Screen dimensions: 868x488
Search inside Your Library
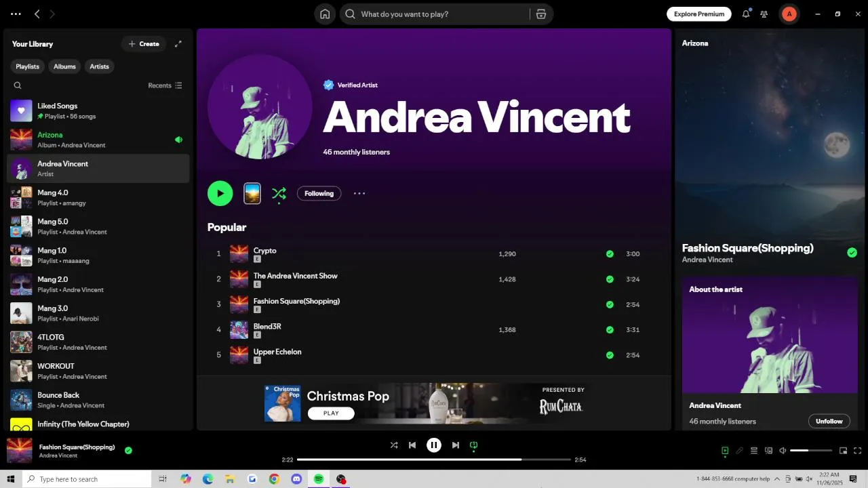click(x=18, y=85)
